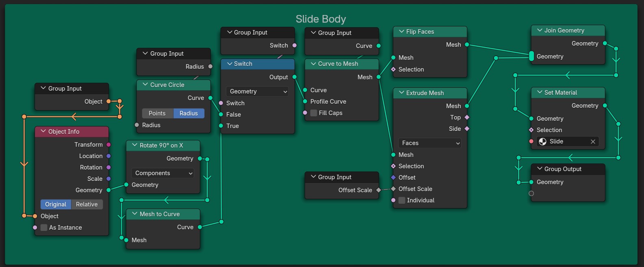Click the Mesh to Curve output Curve socket
The height and width of the screenshot is (267, 644).
200,227
